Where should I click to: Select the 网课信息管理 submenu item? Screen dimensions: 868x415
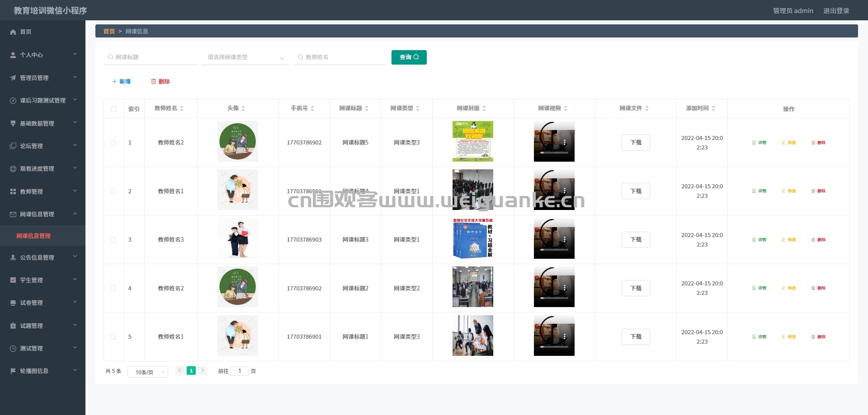pos(42,236)
